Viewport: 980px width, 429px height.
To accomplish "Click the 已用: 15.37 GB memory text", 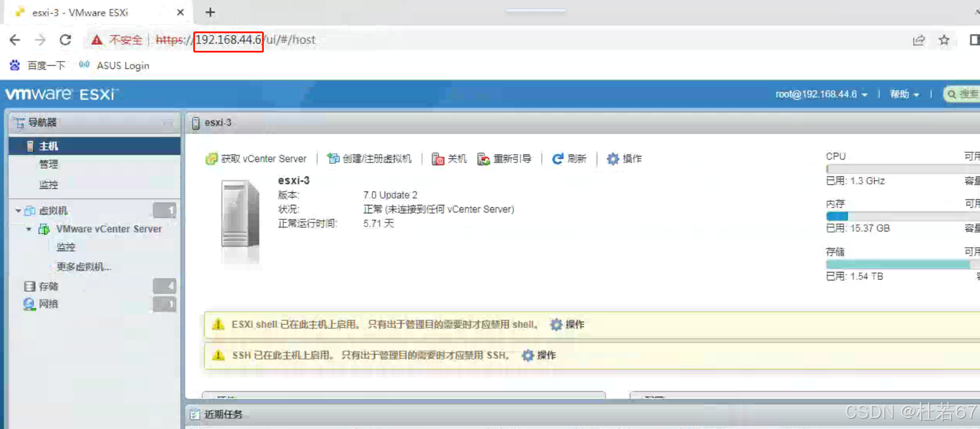I will pos(858,228).
